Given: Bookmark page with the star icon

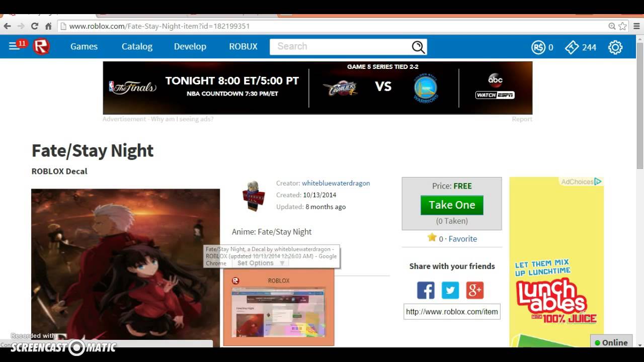Looking at the screenshot, I should tap(623, 26).
